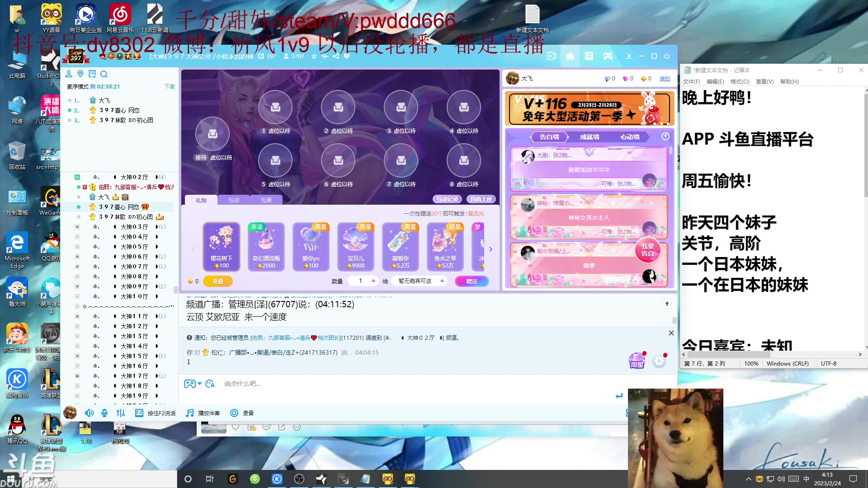Image resolution: width=868 pixels, height=488 pixels.
Task: Click the share icon in title bar
Action: (x=336, y=56)
